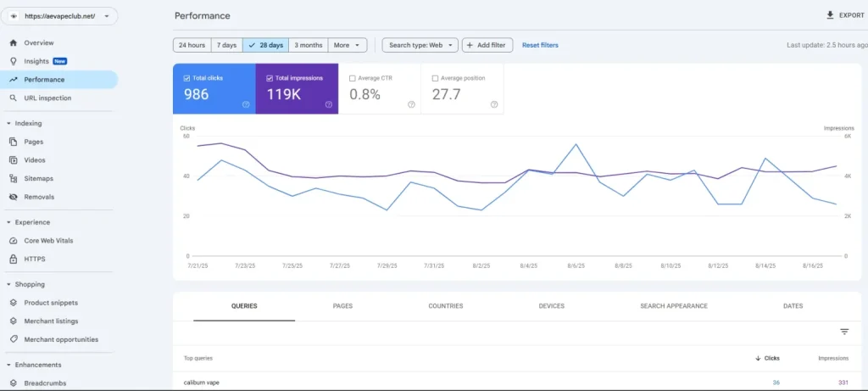Collapse the Shopping section

(8, 285)
